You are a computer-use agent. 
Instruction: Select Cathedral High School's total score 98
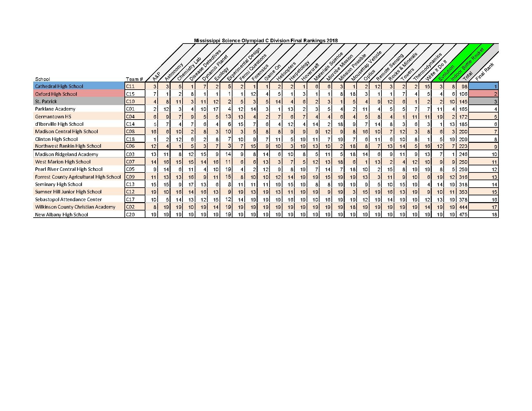point(463,87)
